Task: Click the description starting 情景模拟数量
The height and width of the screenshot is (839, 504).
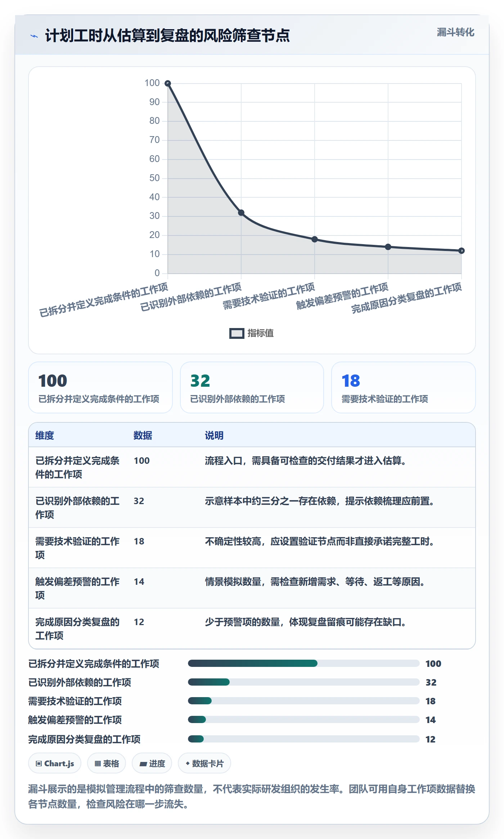Action: pyautogui.click(x=315, y=582)
